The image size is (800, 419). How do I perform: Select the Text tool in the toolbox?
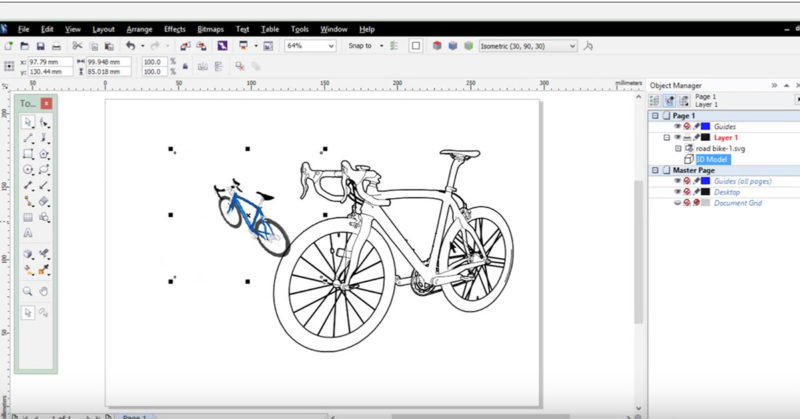[28, 234]
